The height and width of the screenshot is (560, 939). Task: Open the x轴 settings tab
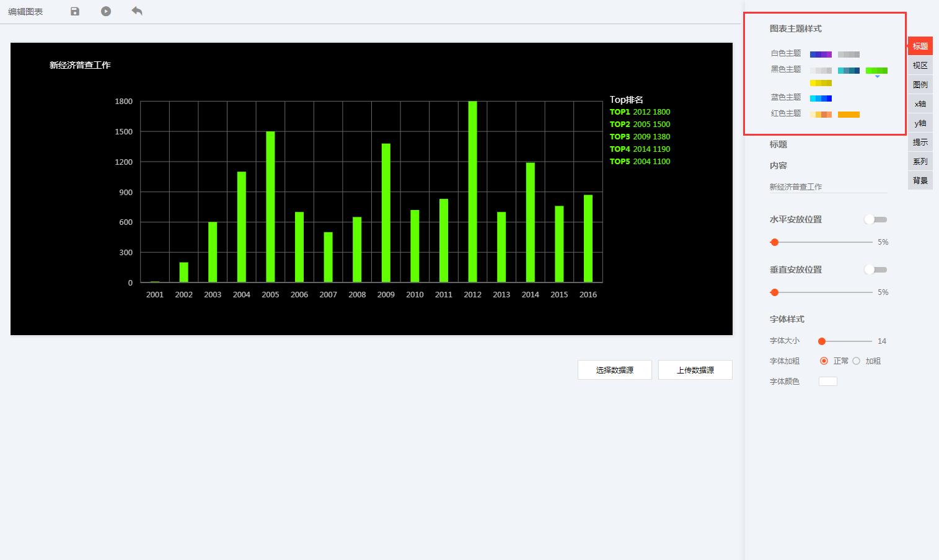tap(920, 104)
